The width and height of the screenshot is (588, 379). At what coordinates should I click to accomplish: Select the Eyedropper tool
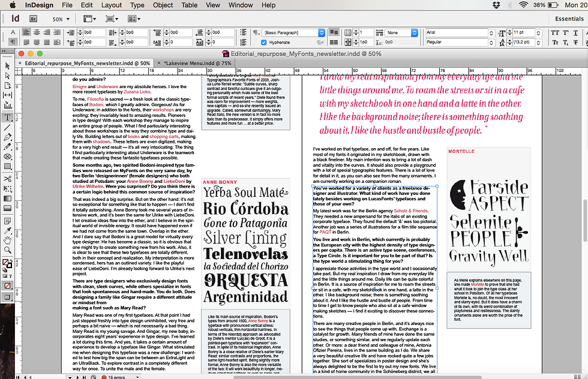pos(7,230)
